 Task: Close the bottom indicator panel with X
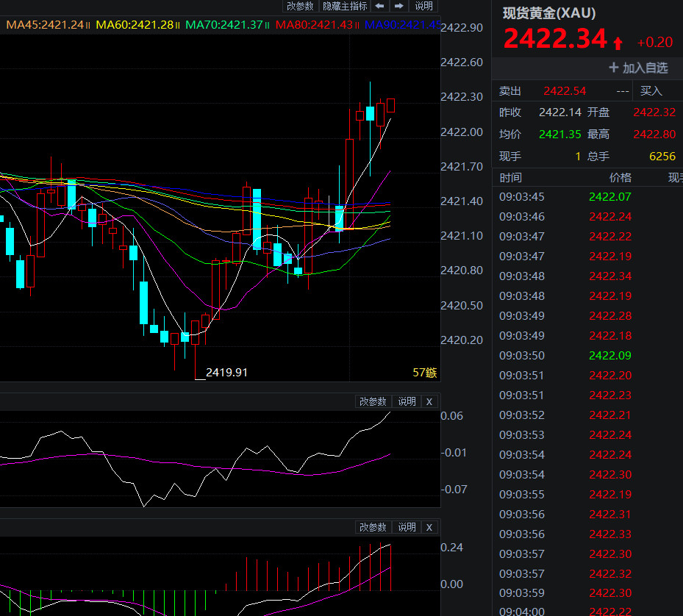[x=429, y=527]
